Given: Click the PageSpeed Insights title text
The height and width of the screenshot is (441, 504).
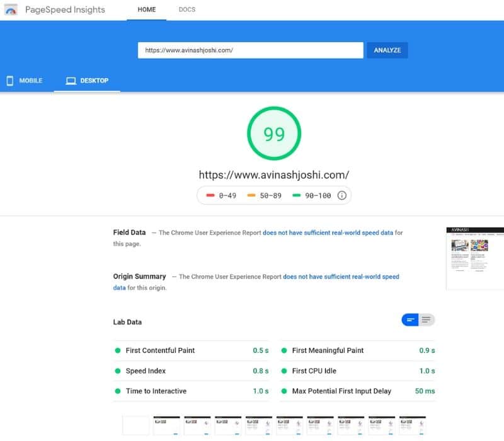Looking at the screenshot, I should pyautogui.click(x=66, y=9).
